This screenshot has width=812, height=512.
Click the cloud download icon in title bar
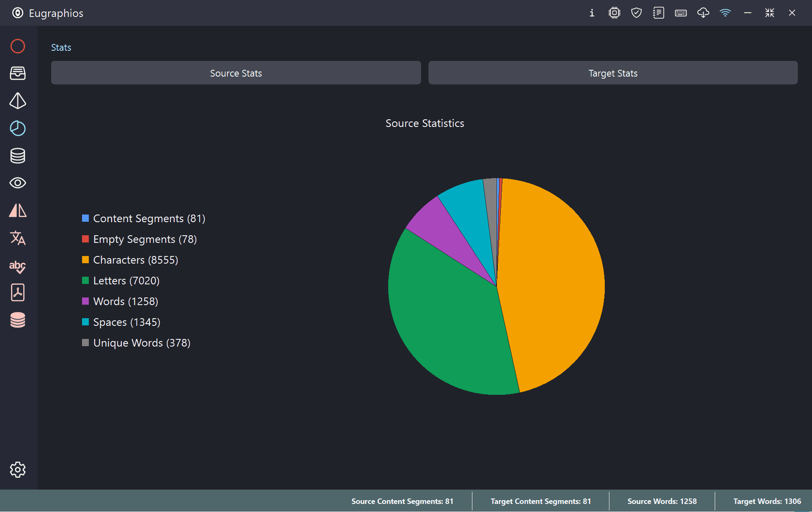point(703,13)
